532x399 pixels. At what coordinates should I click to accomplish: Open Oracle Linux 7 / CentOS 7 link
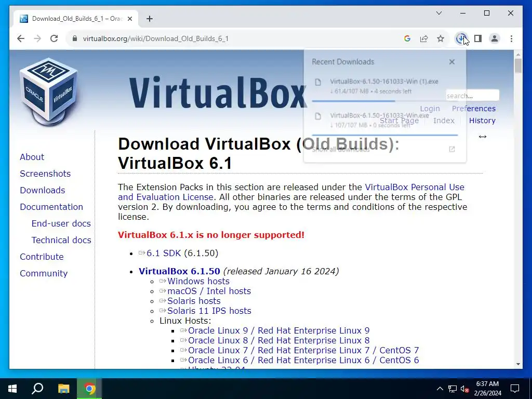pos(303,350)
